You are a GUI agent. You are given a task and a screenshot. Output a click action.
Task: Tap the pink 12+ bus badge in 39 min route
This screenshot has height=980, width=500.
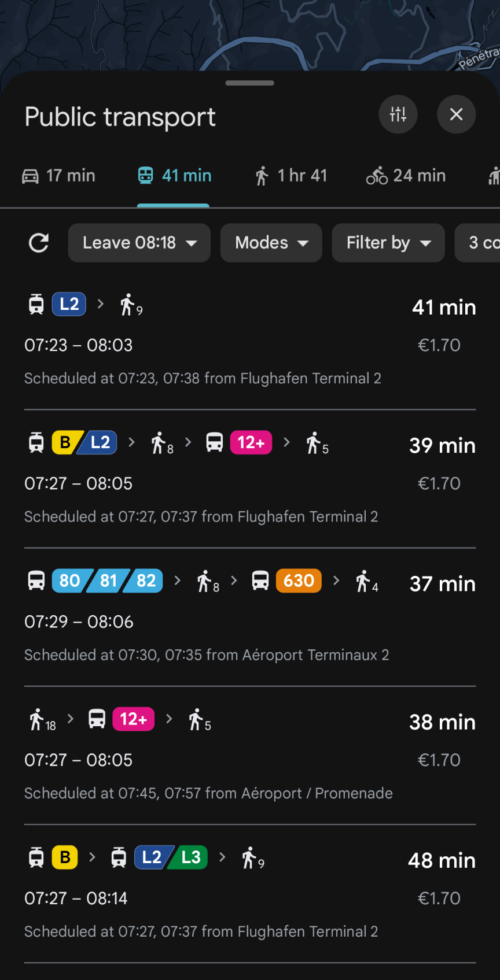[x=251, y=443]
